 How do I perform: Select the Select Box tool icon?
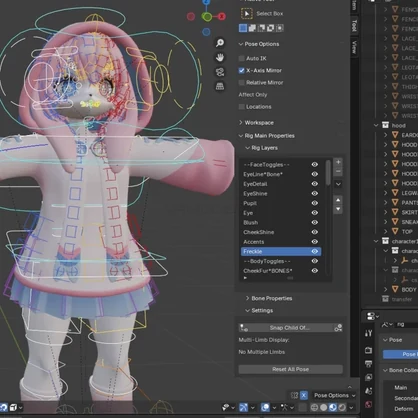247,14
